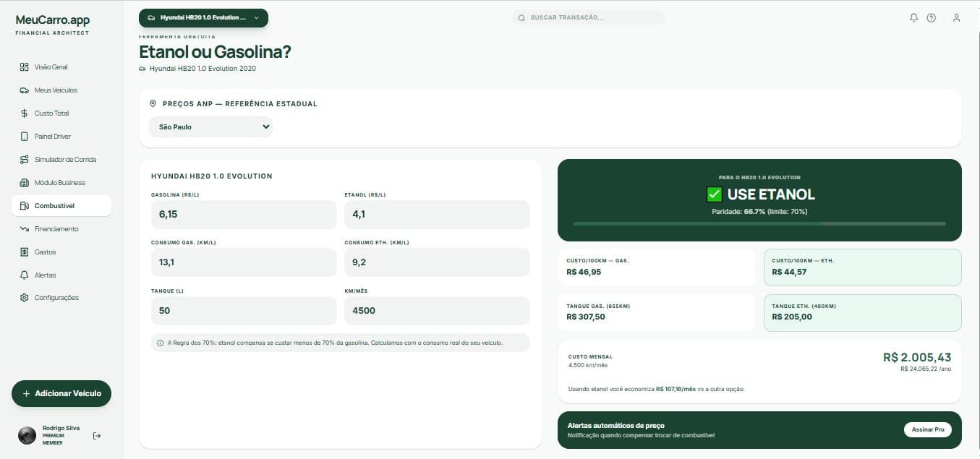Click the Custo Total dollar icon
The height and width of the screenshot is (459, 980).
pyautogui.click(x=24, y=113)
